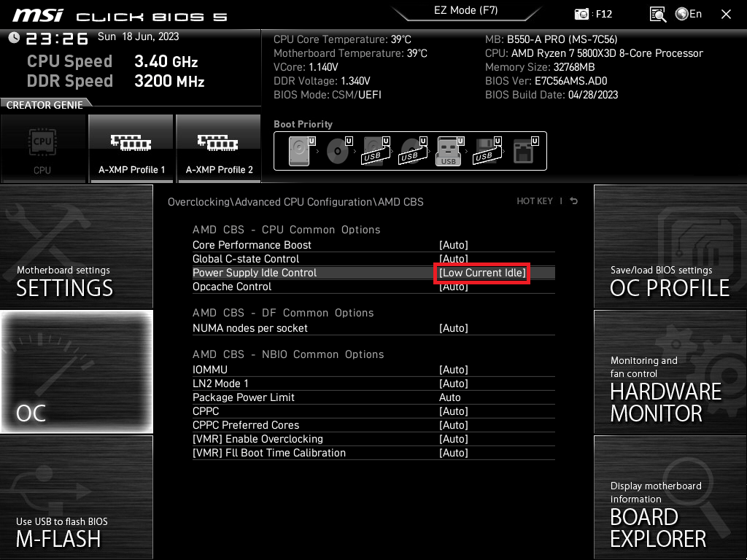Open the BIOS search magnifier icon
This screenshot has height=560, width=747.
click(658, 15)
